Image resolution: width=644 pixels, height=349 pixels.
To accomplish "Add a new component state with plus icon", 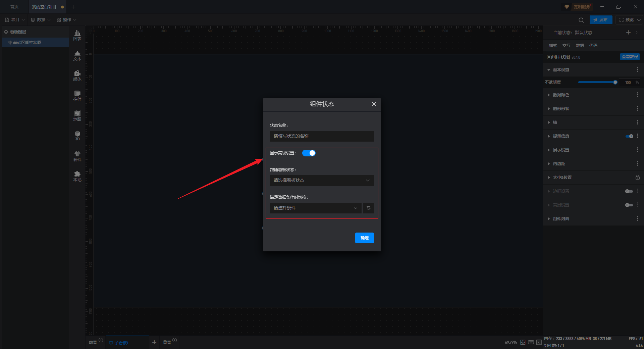I will tap(628, 32).
